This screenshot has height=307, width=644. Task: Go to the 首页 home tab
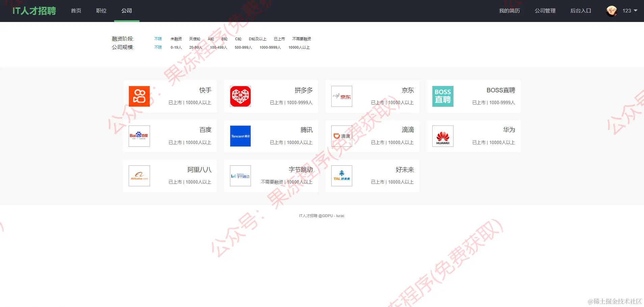(x=76, y=11)
